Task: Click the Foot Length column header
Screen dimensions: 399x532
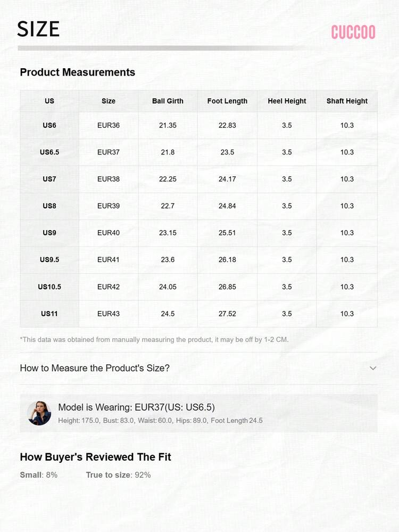Action: click(227, 101)
